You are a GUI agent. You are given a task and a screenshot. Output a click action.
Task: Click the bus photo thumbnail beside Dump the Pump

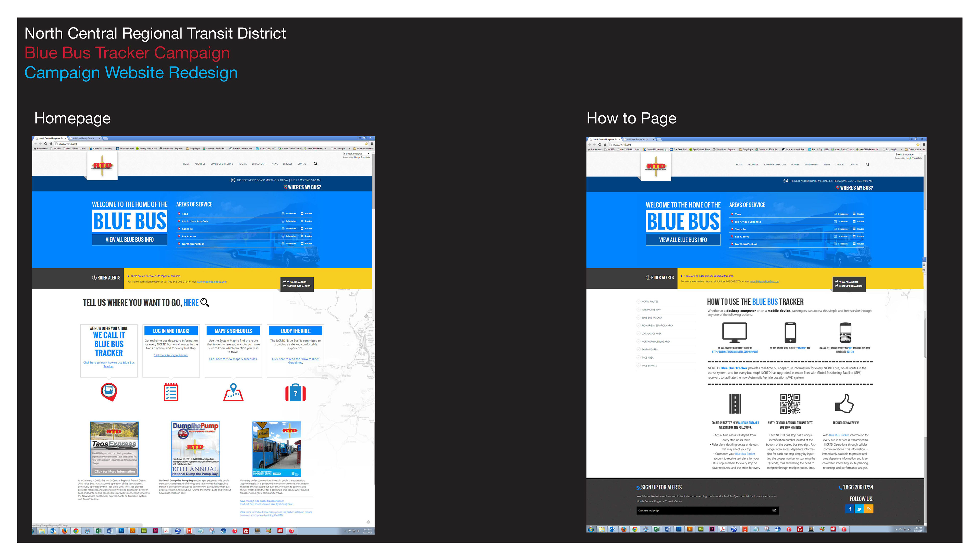coord(276,449)
